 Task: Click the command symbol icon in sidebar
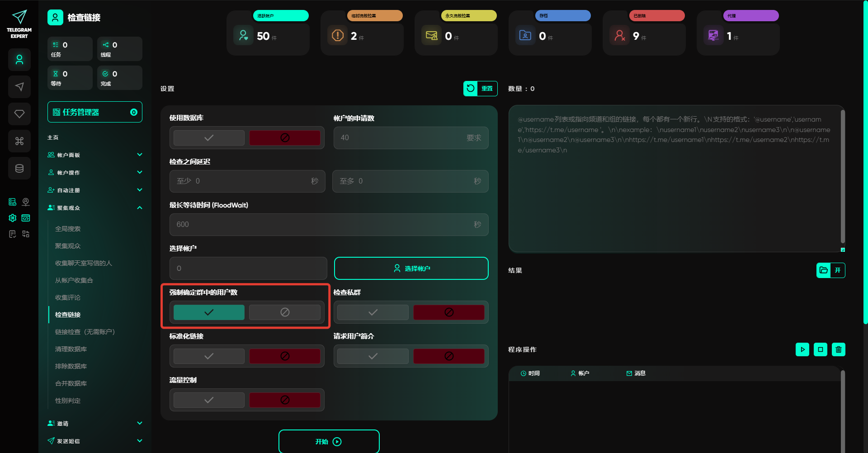19,141
